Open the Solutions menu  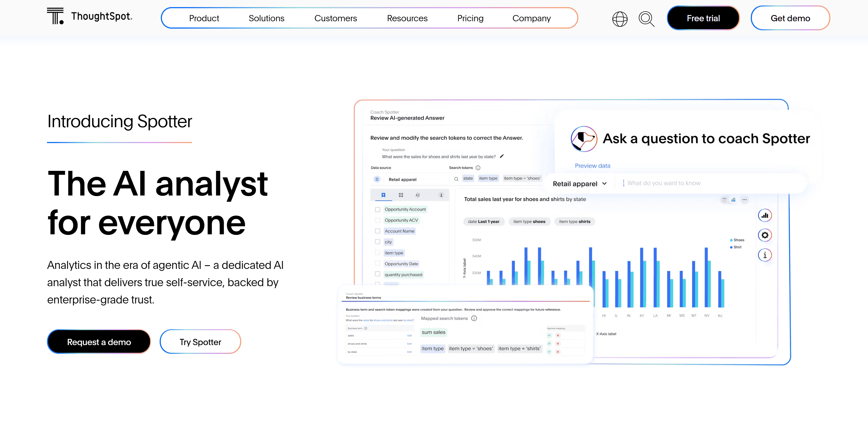266,18
